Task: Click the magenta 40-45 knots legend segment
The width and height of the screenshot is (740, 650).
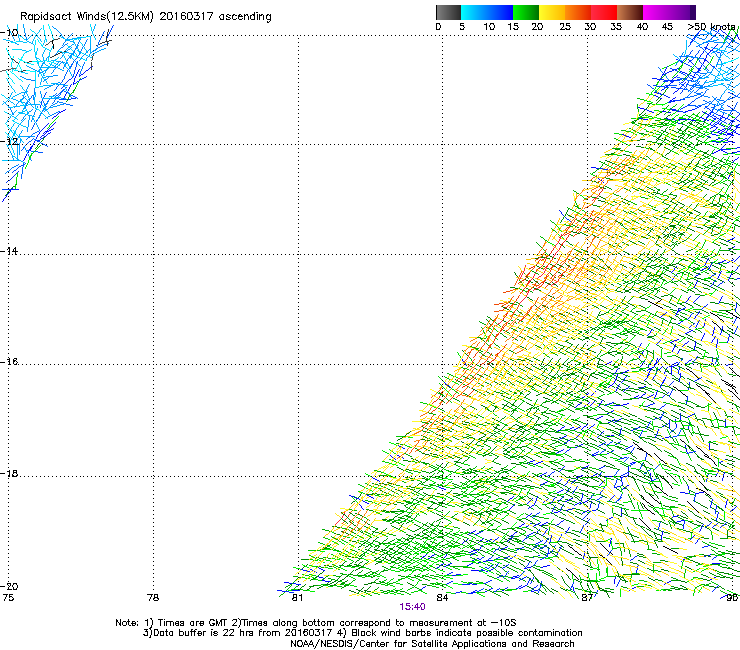Action: pos(656,12)
